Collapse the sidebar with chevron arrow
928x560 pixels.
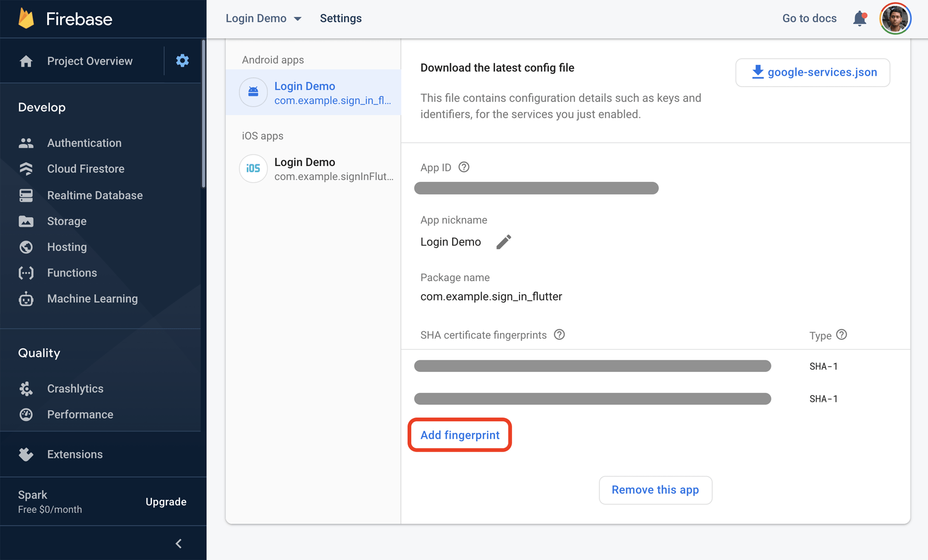[x=179, y=543]
